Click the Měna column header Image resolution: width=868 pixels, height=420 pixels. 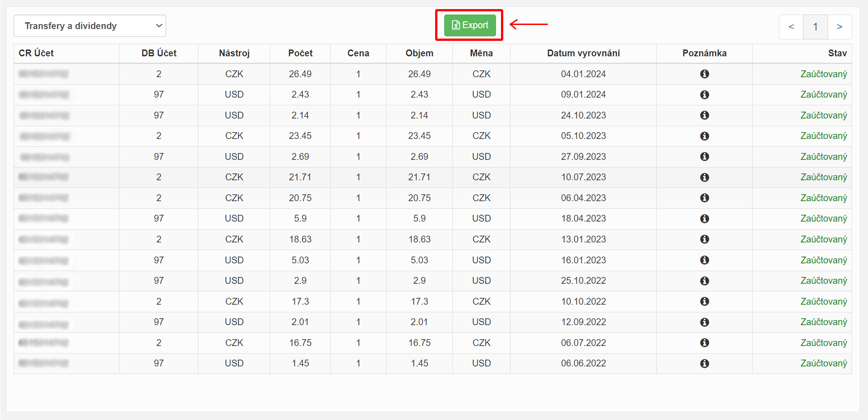481,53
